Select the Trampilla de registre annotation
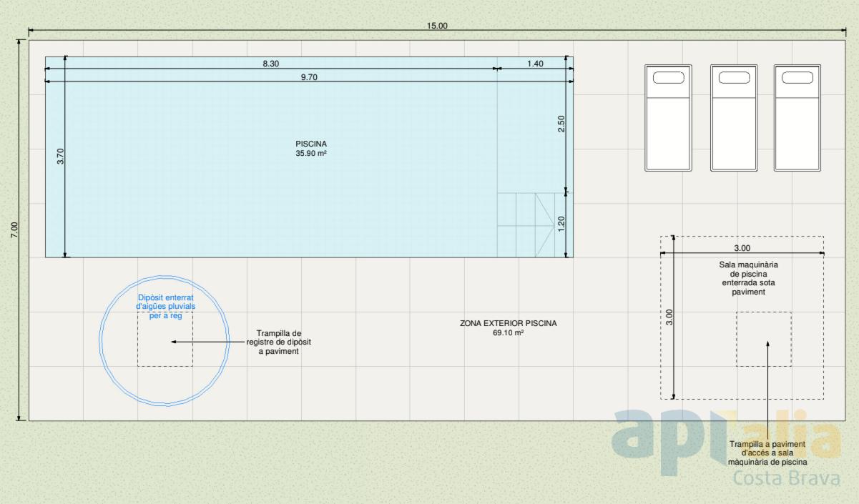The width and height of the screenshot is (859, 504). pos(278,342)
